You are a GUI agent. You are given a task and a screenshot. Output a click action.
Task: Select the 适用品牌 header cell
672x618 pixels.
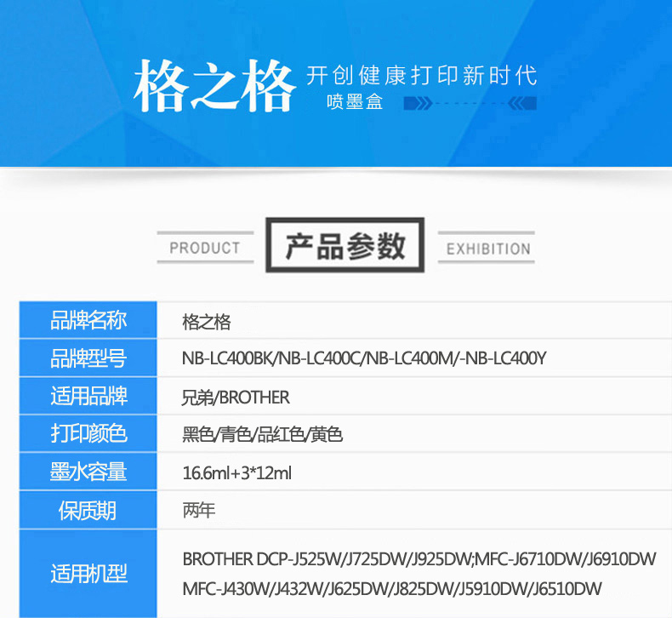point(88,396)
